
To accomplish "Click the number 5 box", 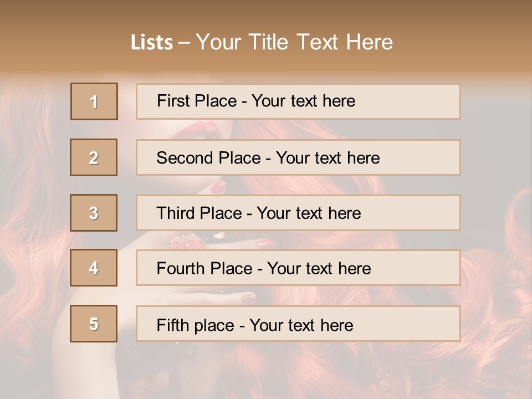I will coord(94,324).
